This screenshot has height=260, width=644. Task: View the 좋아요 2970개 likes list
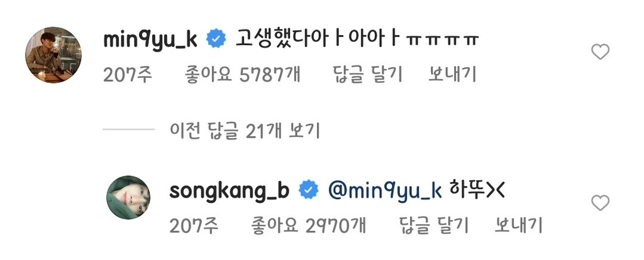point(308,225)
